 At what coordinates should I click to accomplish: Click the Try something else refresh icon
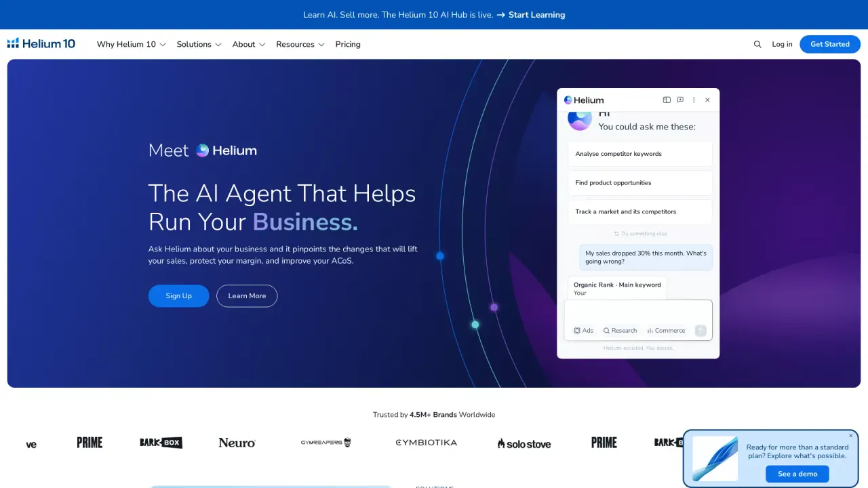[x=616, y=234]
